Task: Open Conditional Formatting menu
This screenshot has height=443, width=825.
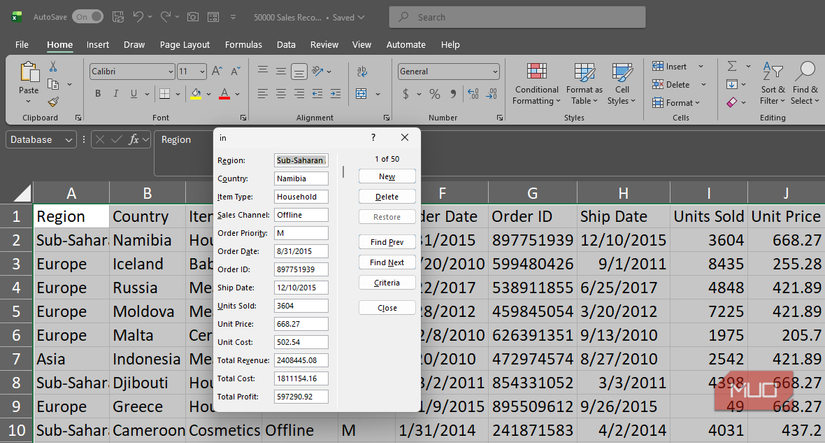Action: coord(537,84)
